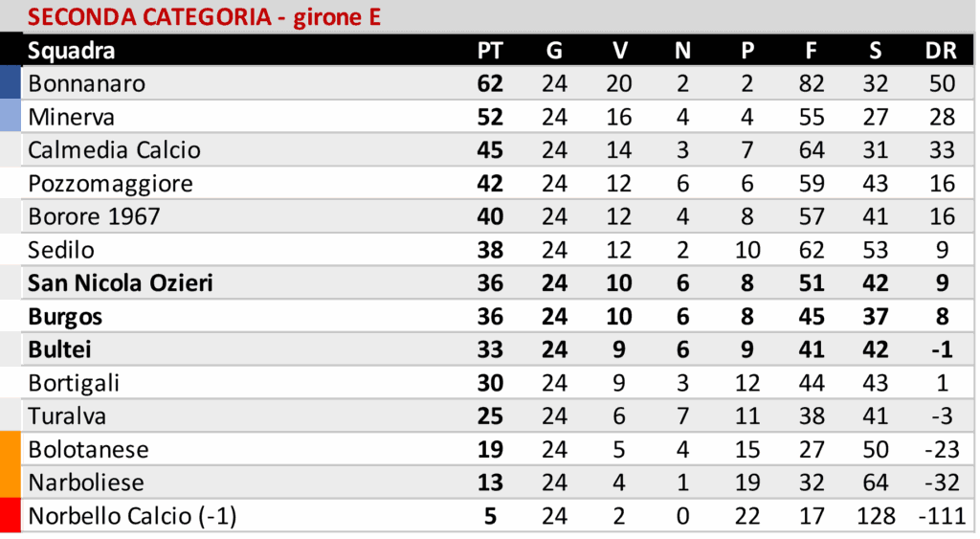Select Norbello Calcio (-1) team name
Screen dimensions: 980x539
point(132,517)
